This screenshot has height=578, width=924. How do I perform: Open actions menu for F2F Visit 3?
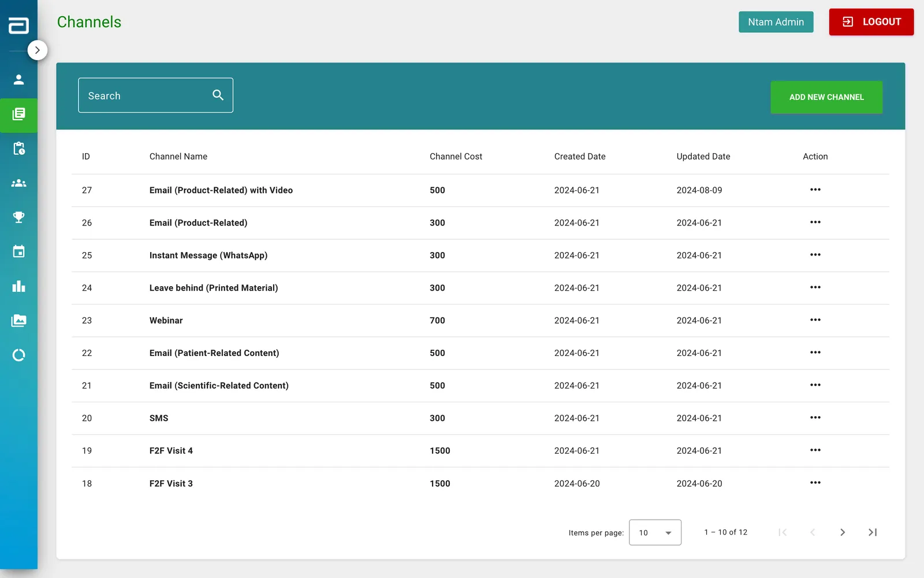click(815, 483)
